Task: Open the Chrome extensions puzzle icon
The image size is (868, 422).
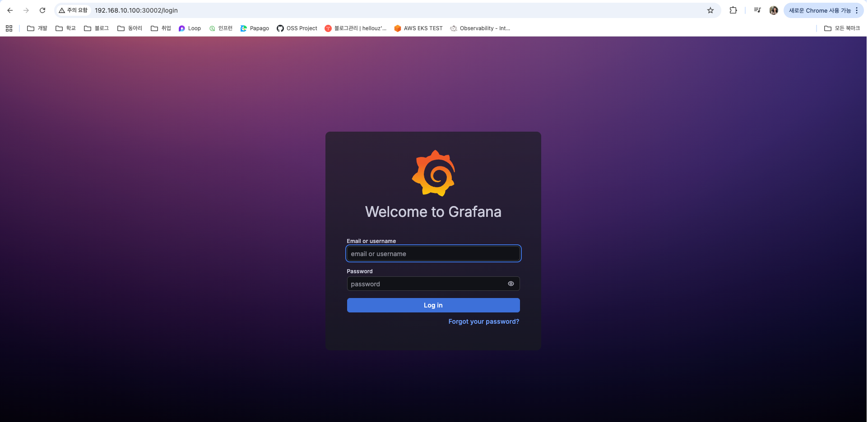Action: (733, 10)
